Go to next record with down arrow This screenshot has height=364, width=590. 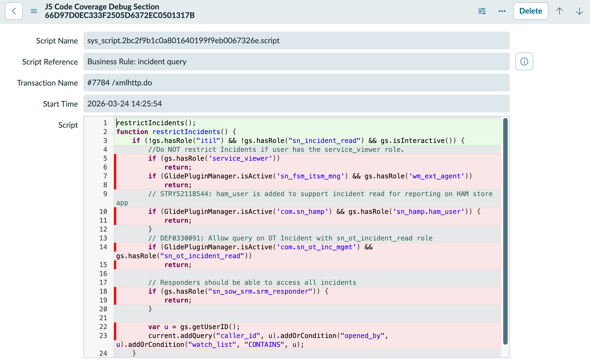tap(579, 11)
